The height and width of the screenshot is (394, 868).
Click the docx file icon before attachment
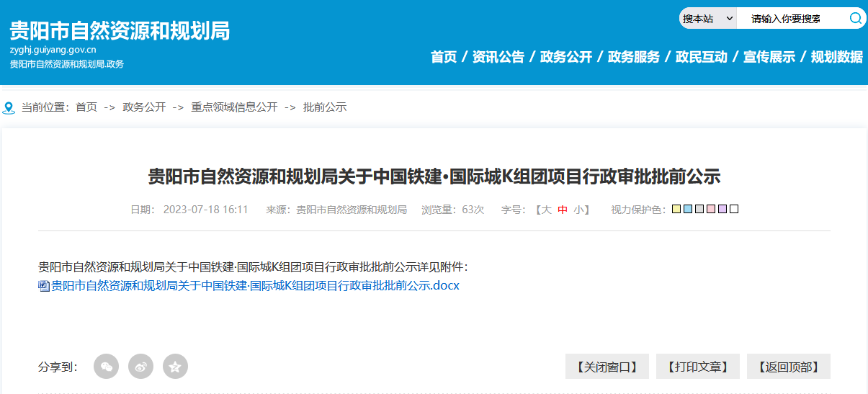(x=43, y=286)
